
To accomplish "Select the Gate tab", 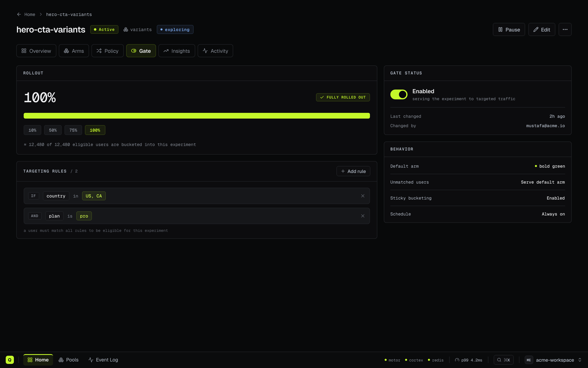I will pos(141,51).
